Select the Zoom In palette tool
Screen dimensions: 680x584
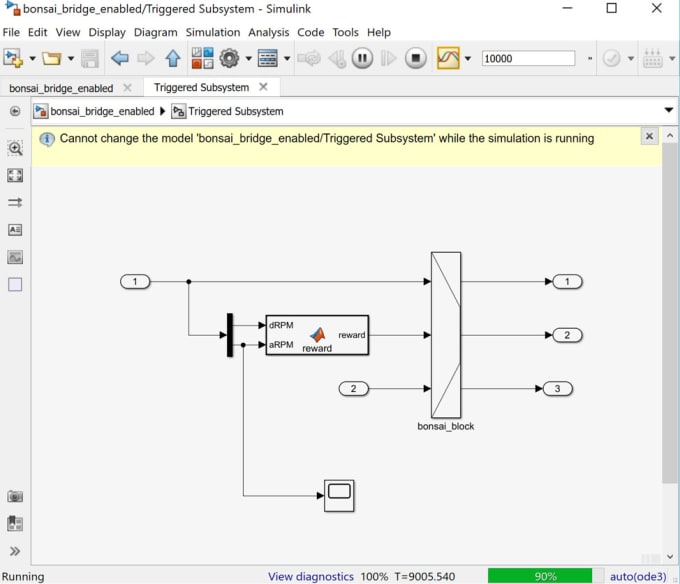(15, 149)
